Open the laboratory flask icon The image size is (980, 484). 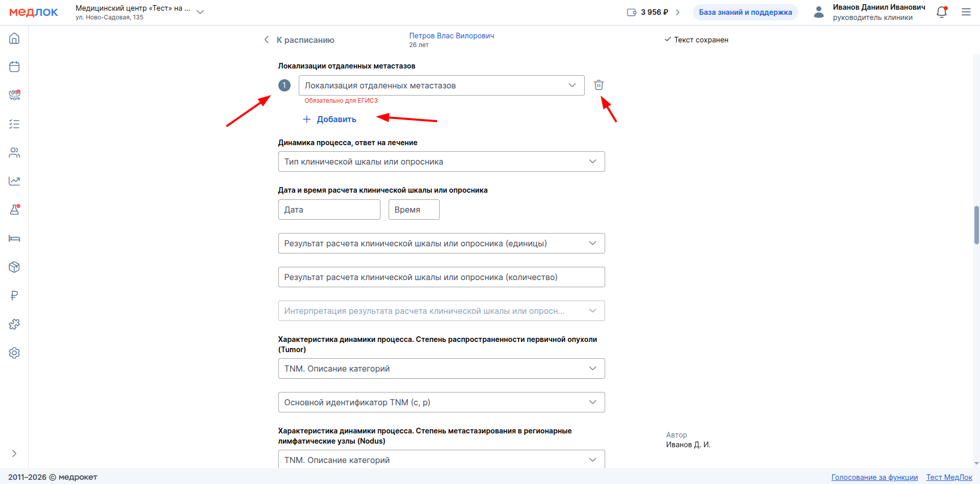pyautogui.click(x=14, y=210)
